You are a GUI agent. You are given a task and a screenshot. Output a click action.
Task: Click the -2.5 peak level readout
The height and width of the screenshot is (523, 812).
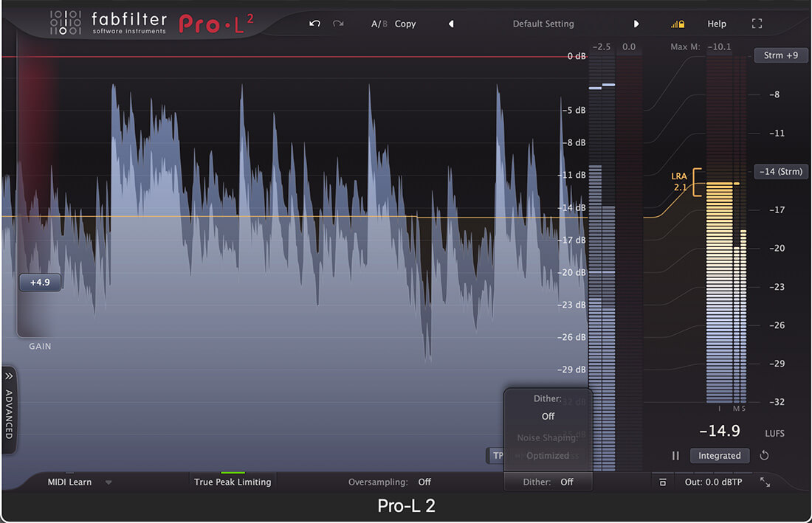point(601,46)
